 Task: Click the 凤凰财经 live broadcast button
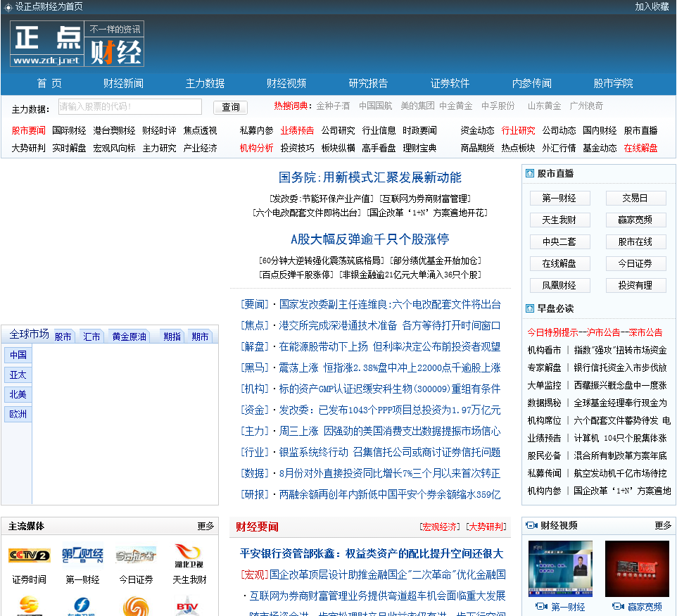[x=559, y=285]
